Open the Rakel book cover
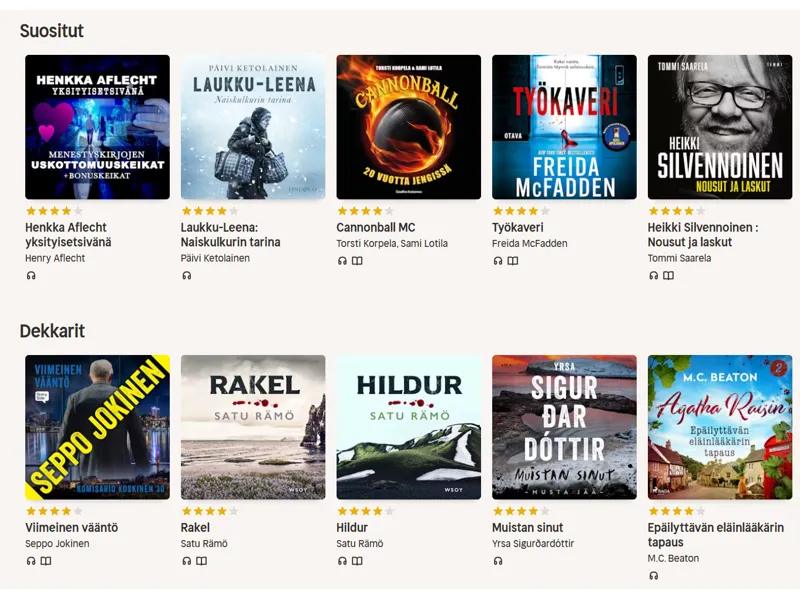 [253, 427]
